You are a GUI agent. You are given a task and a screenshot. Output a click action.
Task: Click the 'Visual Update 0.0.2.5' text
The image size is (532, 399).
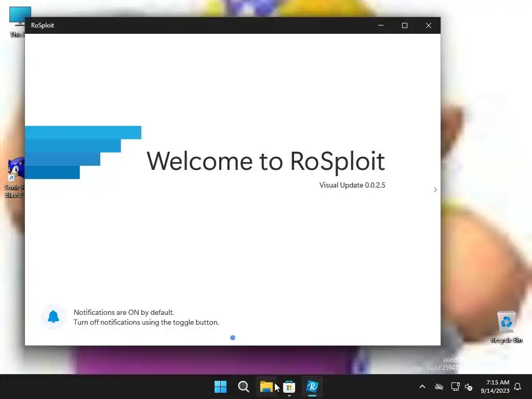click(x=352, y=185)
